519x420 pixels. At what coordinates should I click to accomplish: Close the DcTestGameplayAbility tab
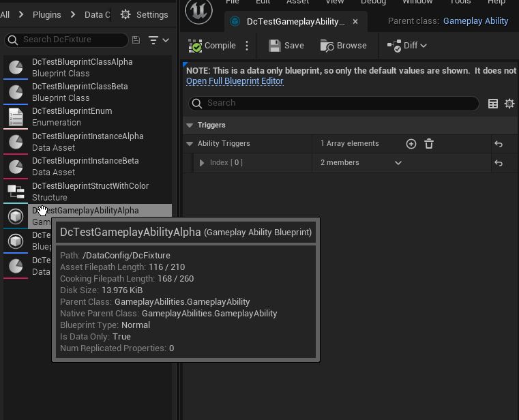(355, 22)
